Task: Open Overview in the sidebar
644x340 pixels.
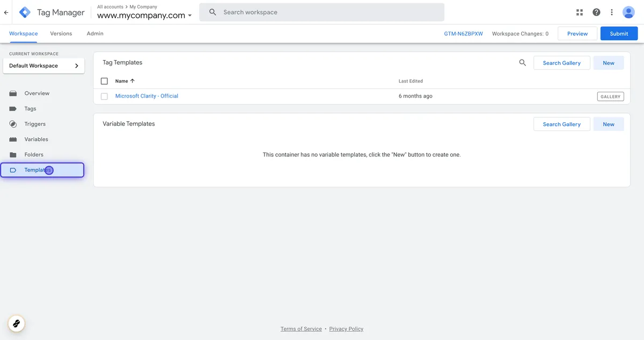Action: coord(36,93)
